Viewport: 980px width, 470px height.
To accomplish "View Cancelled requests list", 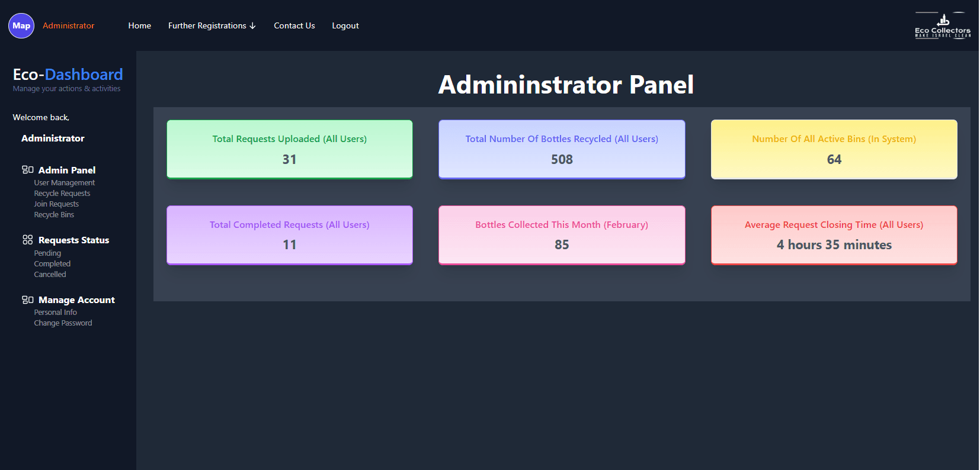I will coord(50,275).
